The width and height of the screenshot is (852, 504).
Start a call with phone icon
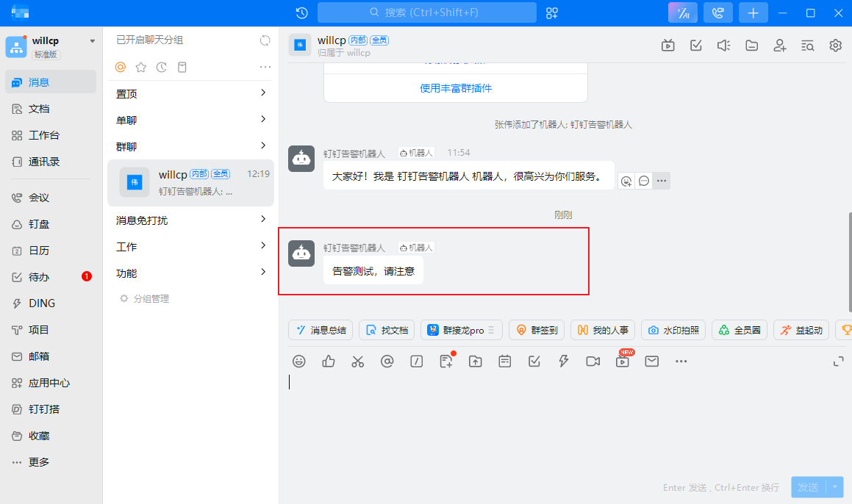tap(717, 12)
